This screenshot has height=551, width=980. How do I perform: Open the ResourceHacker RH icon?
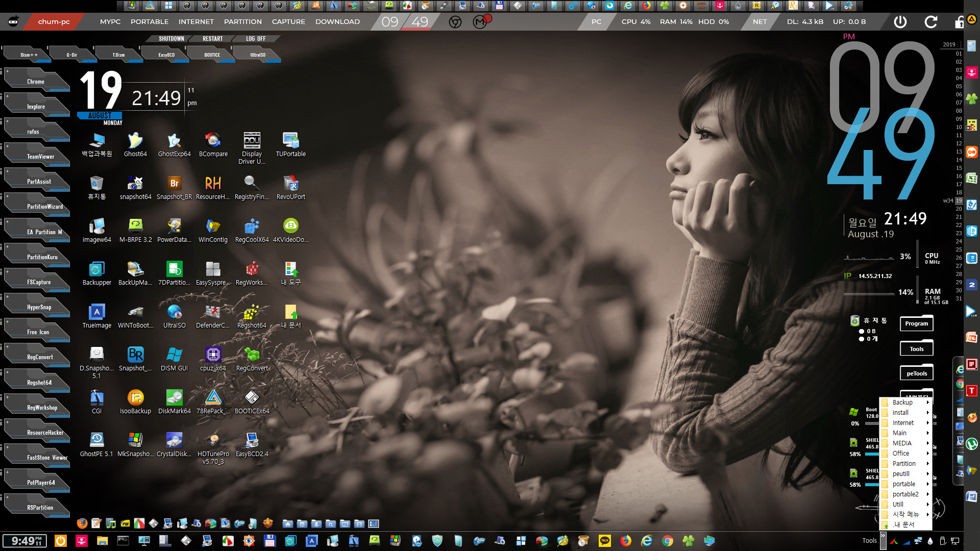tap(213, 188)
